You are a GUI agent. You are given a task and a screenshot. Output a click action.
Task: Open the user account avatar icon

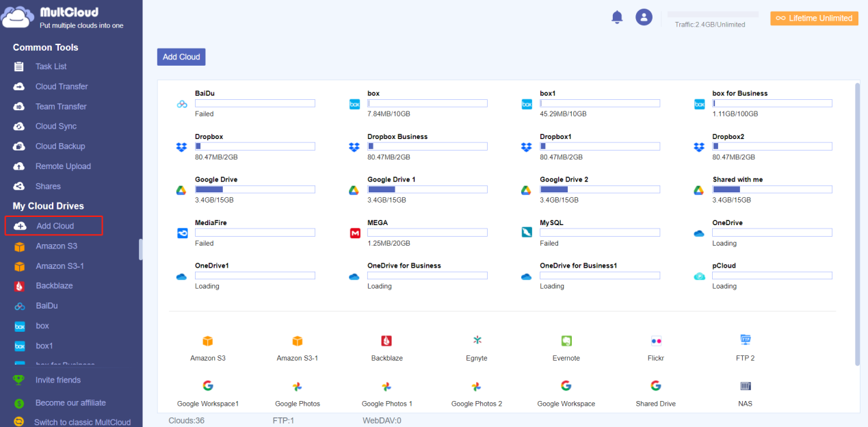(644, 17)
